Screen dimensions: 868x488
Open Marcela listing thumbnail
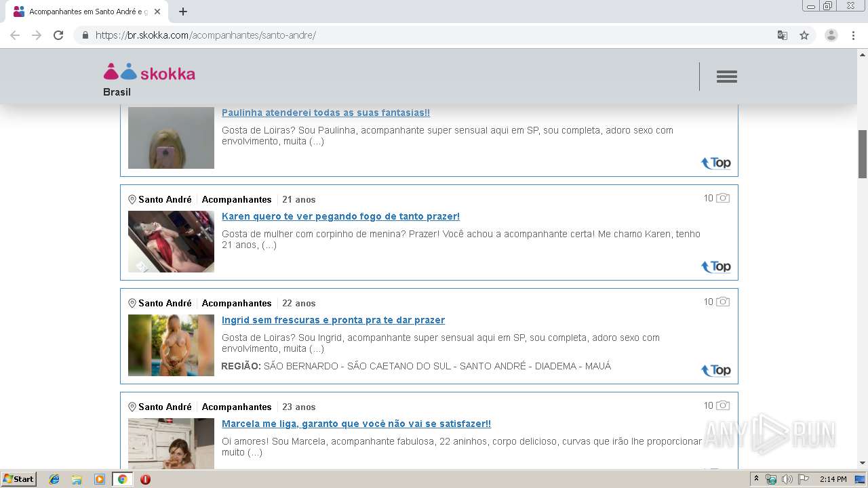point(171,443)
